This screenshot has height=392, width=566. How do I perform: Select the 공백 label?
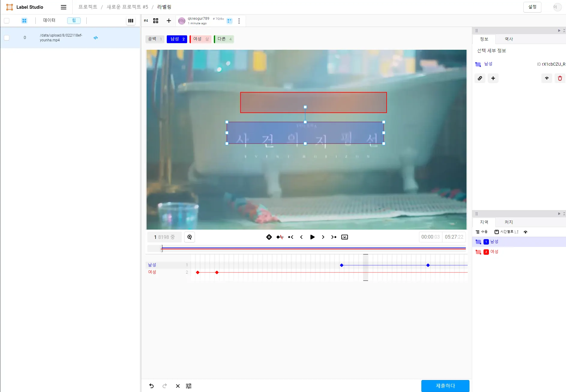point(155,39)
